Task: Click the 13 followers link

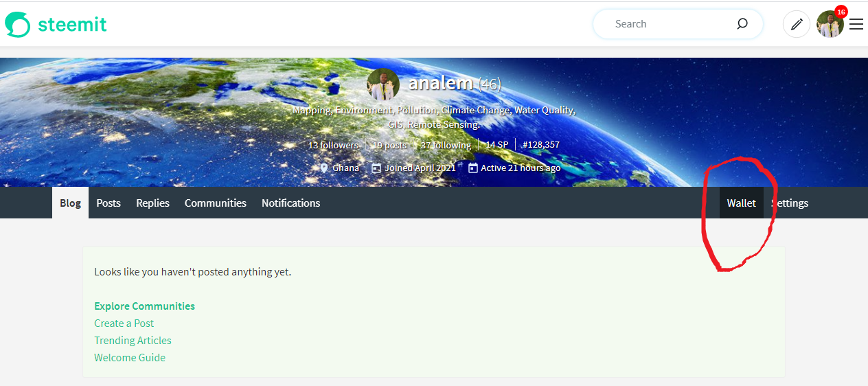Action: coord(333,145)
